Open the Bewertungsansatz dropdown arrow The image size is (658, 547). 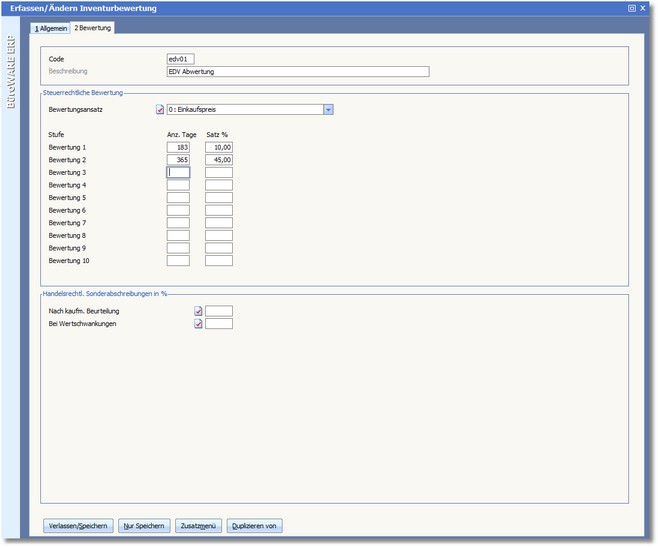328,110
